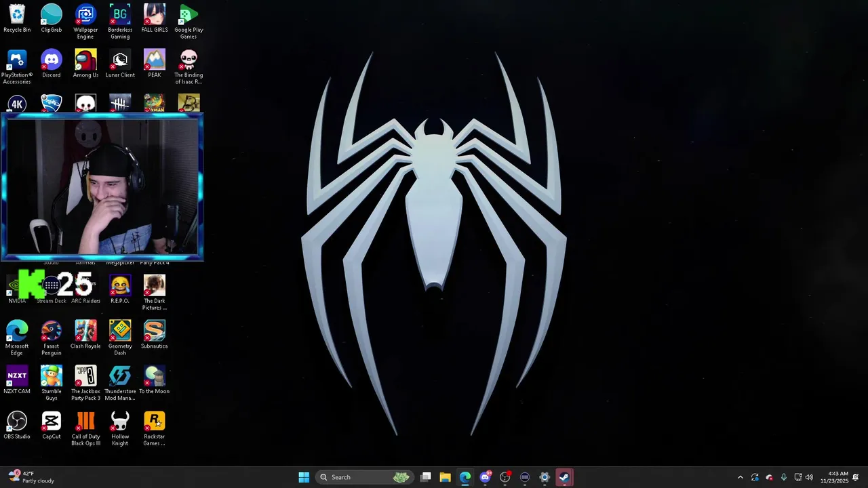The height and width of the screenshot is (488, 868).
Task: Open Discord from the taskbar
Action: 485,477
